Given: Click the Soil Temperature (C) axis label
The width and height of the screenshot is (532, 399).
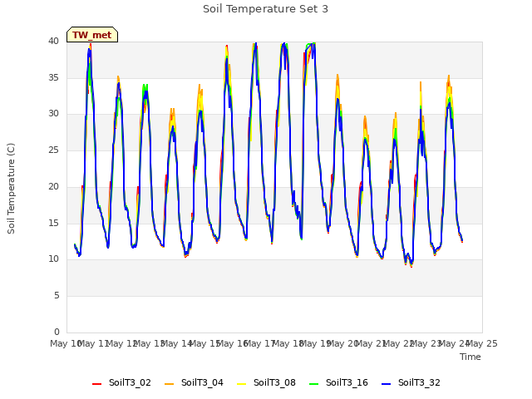Looking at the screenshot, I should 11,189.
